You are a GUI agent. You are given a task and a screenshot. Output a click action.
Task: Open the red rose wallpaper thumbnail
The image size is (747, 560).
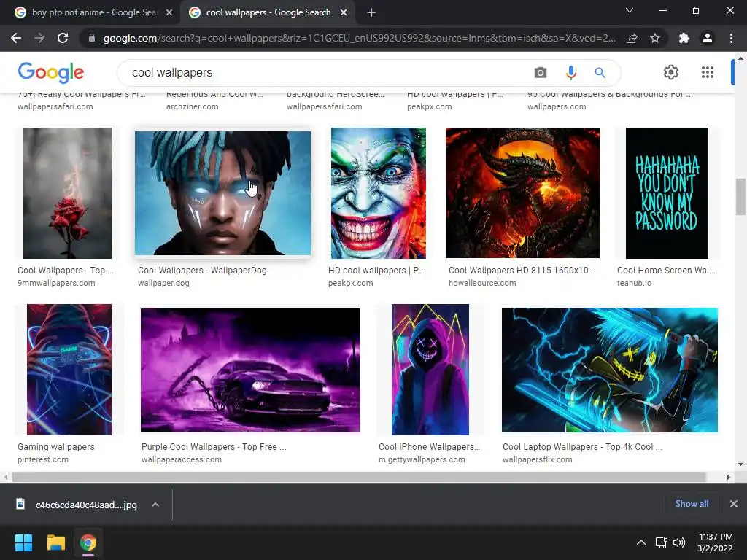[x=67, y=192]
